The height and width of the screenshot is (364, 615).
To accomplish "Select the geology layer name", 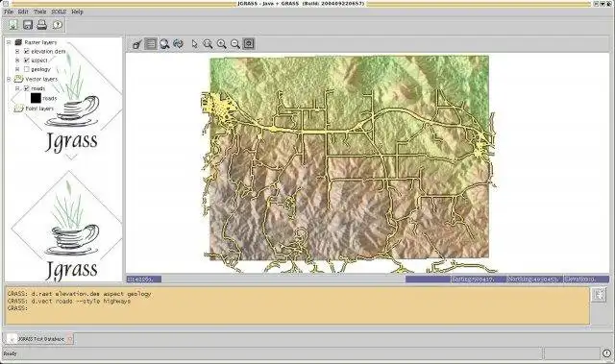I will click(40, 69).
